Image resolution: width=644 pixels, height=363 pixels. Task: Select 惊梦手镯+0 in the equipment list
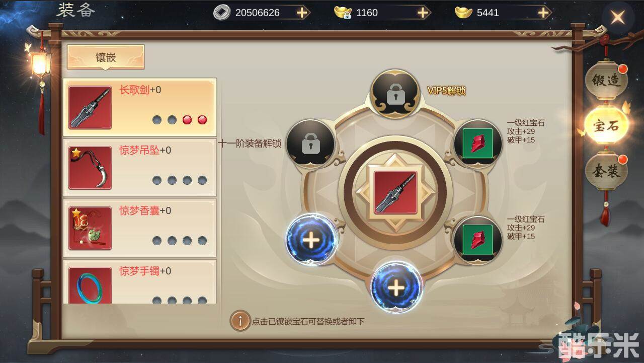(140, 281)
